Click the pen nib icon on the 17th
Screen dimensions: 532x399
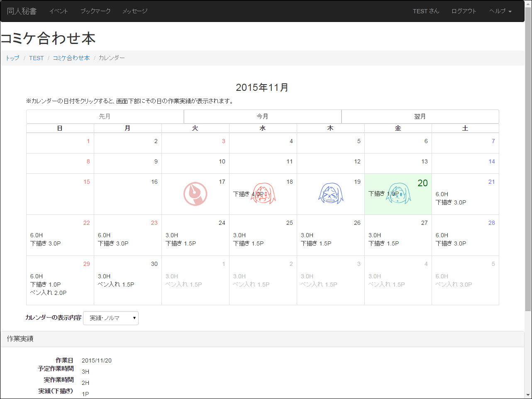(195, 194)
